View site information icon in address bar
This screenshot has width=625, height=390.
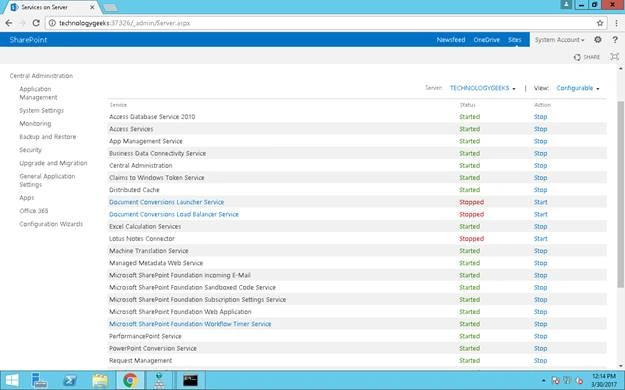click(52, 23)
